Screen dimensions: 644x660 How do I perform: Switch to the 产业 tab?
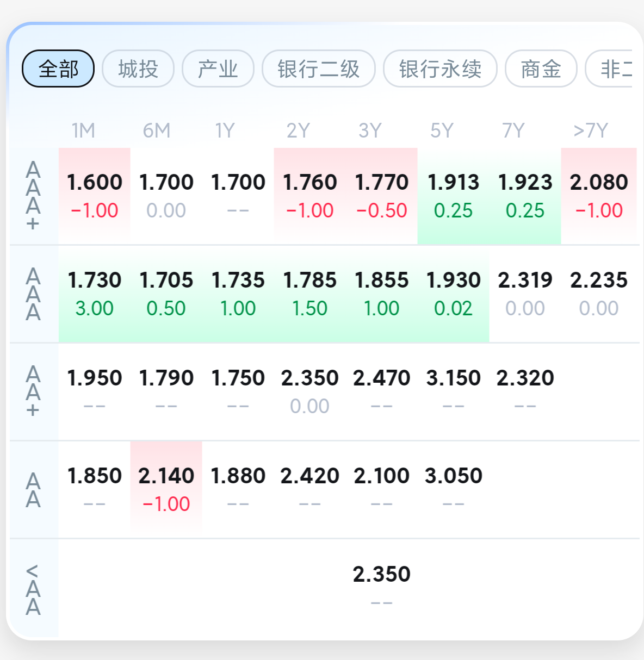218,69
